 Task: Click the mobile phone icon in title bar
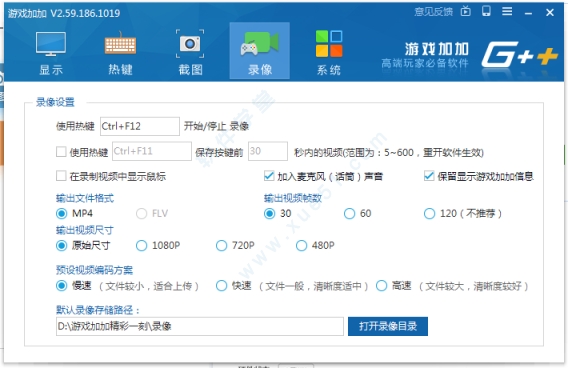[x=486, y=11]
